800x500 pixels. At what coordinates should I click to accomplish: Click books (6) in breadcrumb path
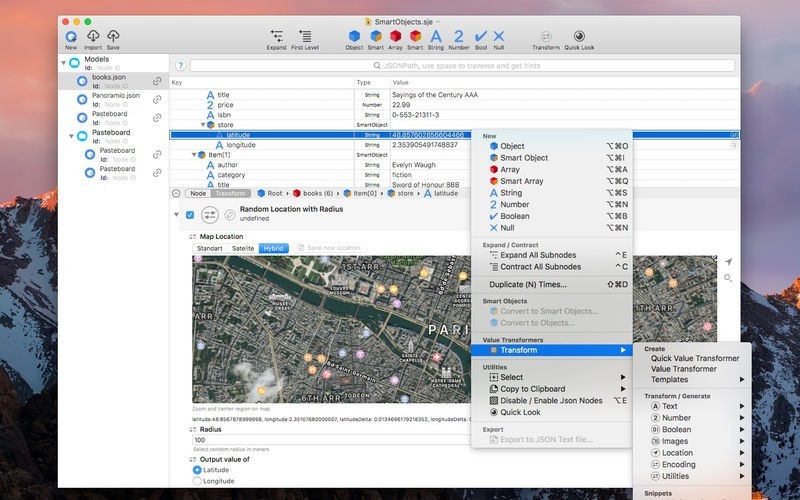[x=313, y=193]
